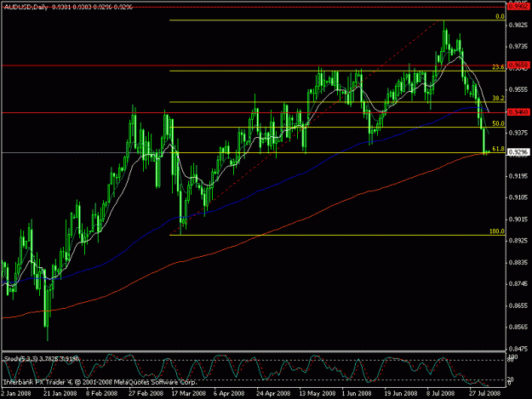Click the 1 Jun 2008 date label
Screen dimensions: 532x399
pyautogui.click(x=357, y=393)
